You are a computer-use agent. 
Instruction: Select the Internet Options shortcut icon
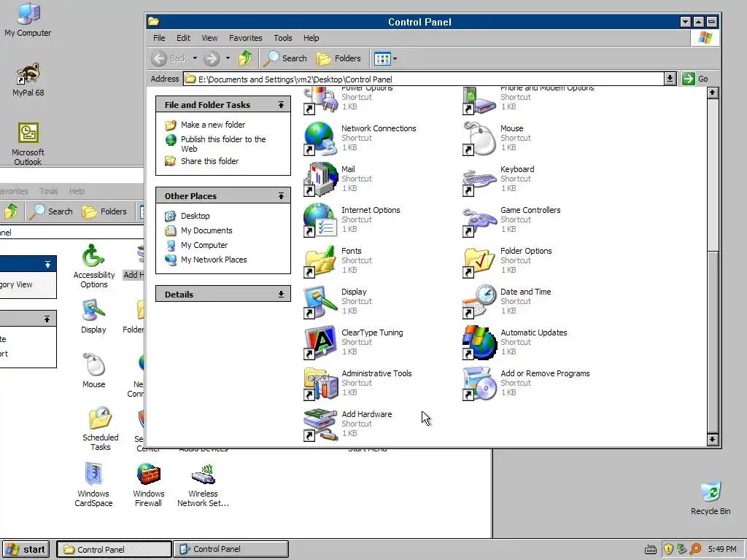click(x=320, y=220)
